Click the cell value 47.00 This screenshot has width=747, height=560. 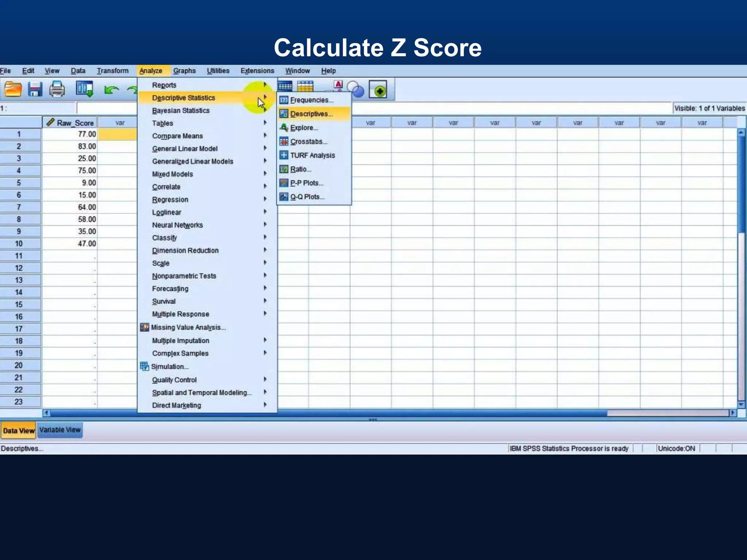(70, 244)
